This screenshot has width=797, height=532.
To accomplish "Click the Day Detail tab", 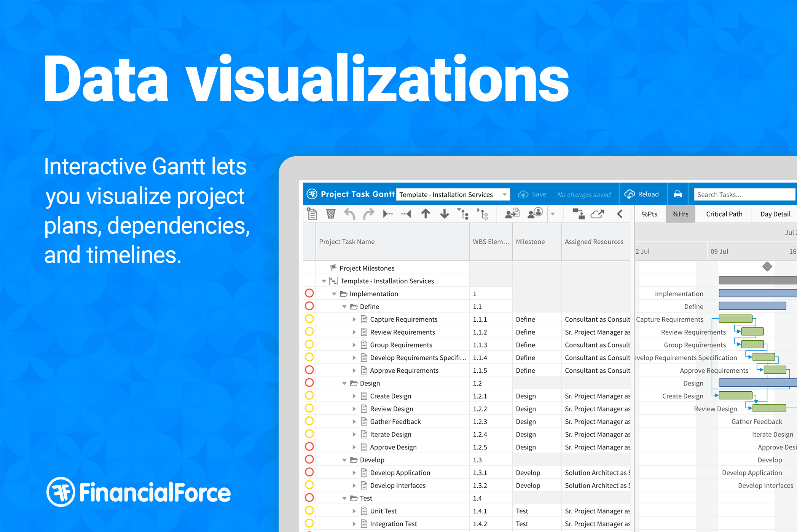I will [775, 214].
